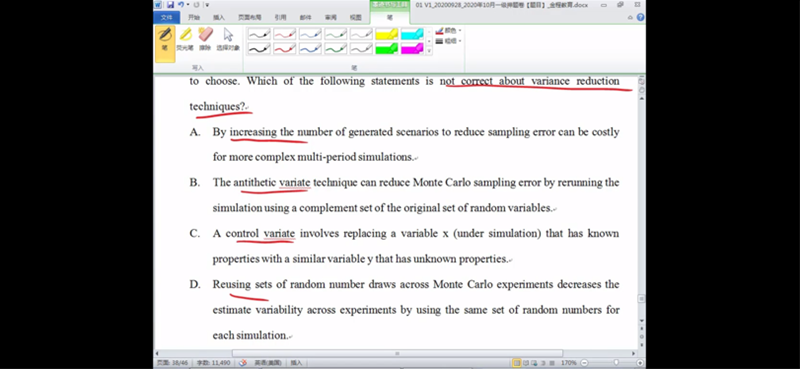
Task: Click the language indicator in status bar
Action: [x=268, y=363]
